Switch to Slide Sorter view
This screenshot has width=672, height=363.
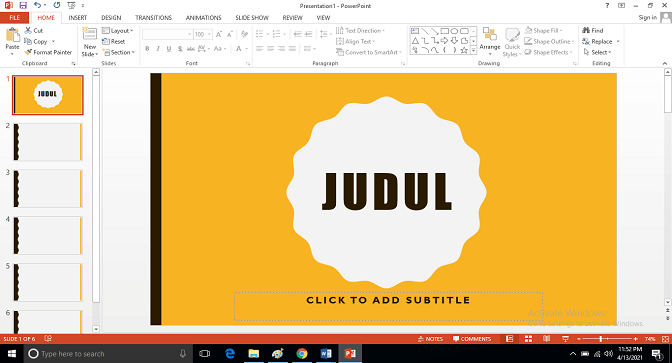tap(528, 339)
